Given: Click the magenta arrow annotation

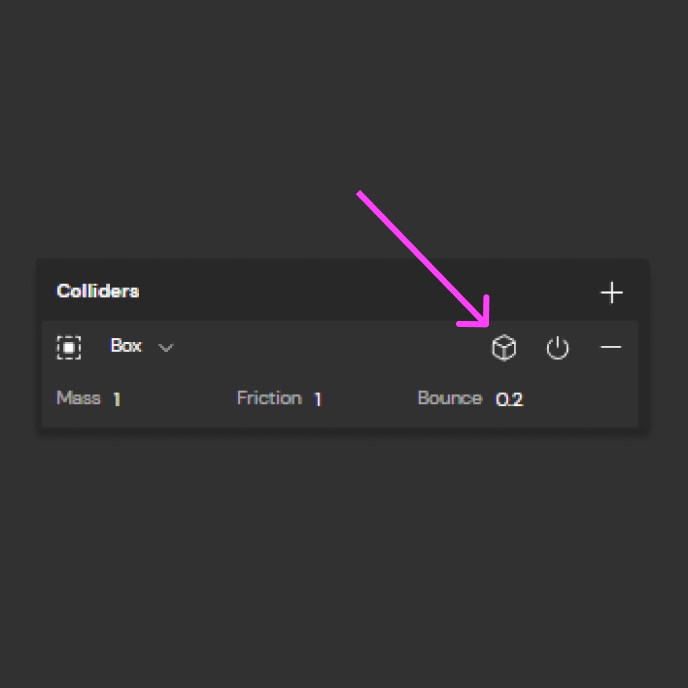Looking at the screenshot, I should (422, 259).
